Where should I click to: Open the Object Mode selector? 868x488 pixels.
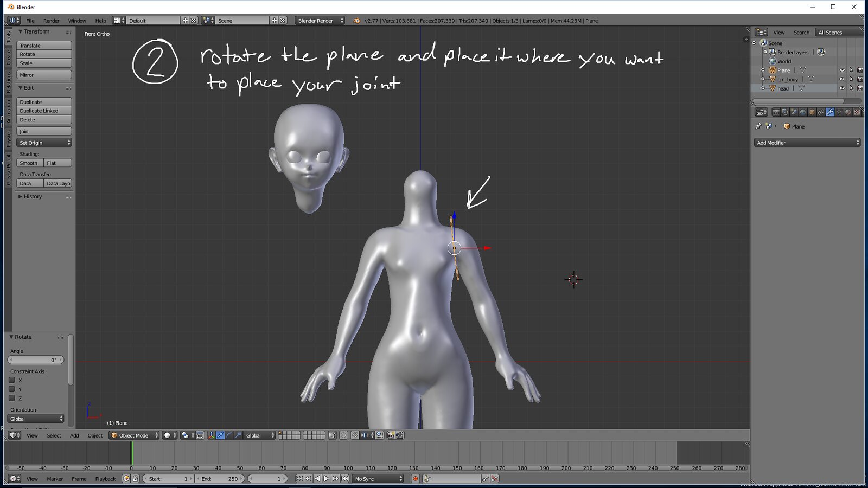(134, 435)
